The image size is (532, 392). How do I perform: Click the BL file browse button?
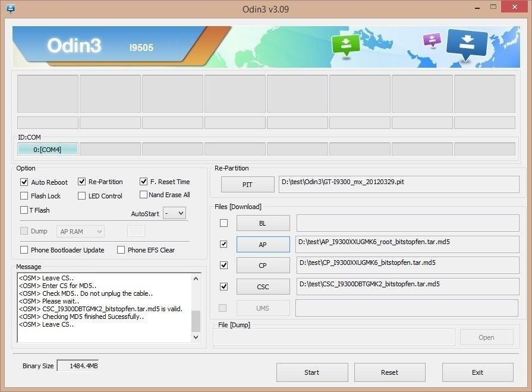coord(263,223)
